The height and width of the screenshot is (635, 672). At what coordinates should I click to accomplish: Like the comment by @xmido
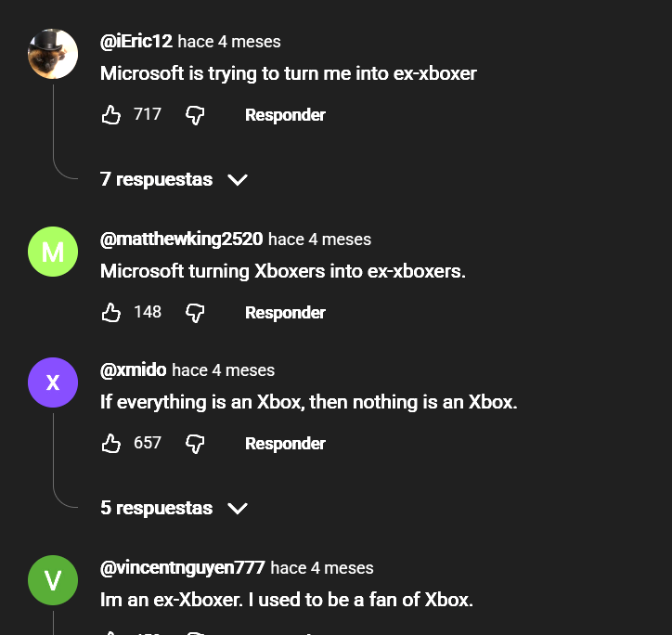coord(111,444)
